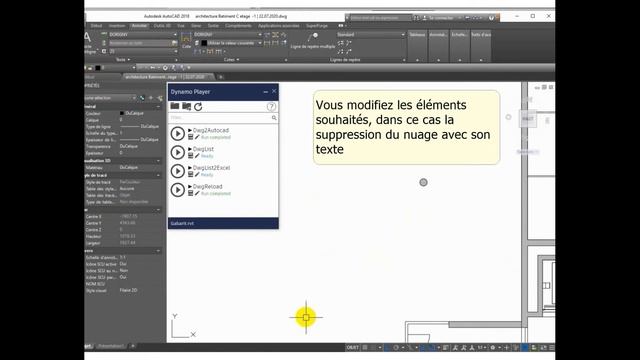Run the DwgReload script
640x360 pixels.
tap(178, 190)
